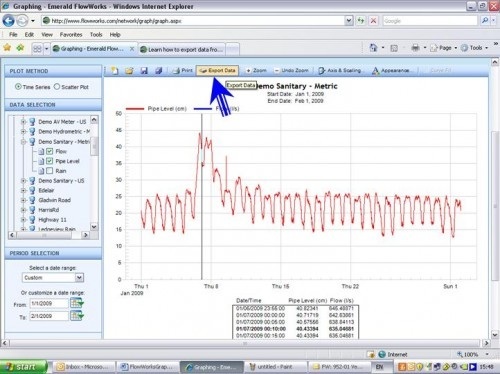The image size is (500, 374).
Task: Print the graph with Print button
Action: [x=183, y=70]
